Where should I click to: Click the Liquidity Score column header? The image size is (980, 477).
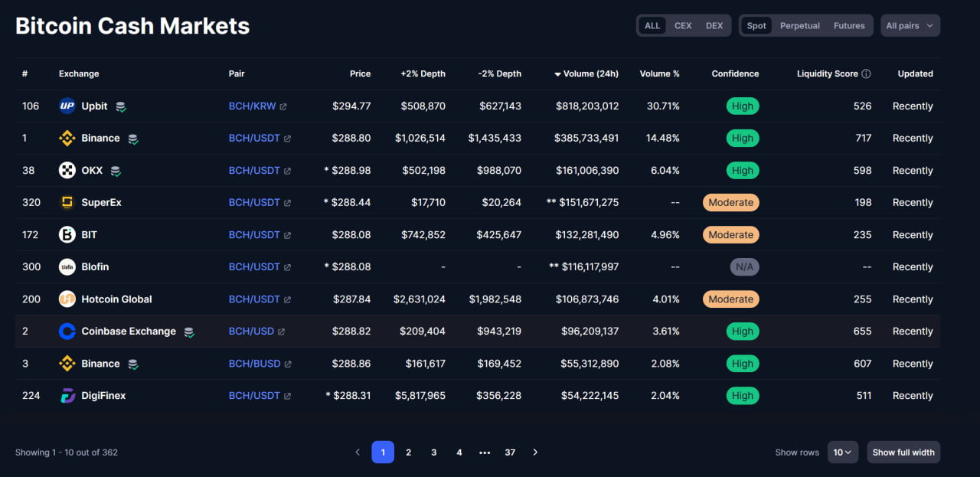click(828, 74)
